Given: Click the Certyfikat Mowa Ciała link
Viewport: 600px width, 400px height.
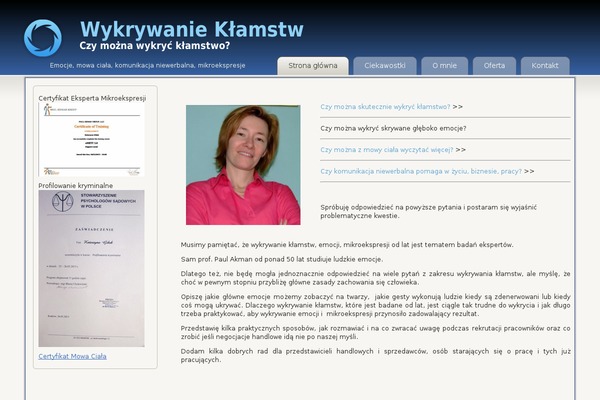Looking at the screenshot, I should (72, 356).
